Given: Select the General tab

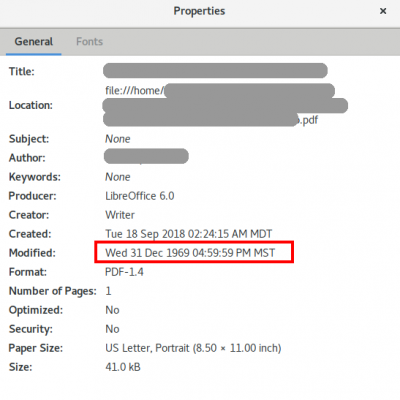Looking at the screenshot, I should (x=34, y=42).
